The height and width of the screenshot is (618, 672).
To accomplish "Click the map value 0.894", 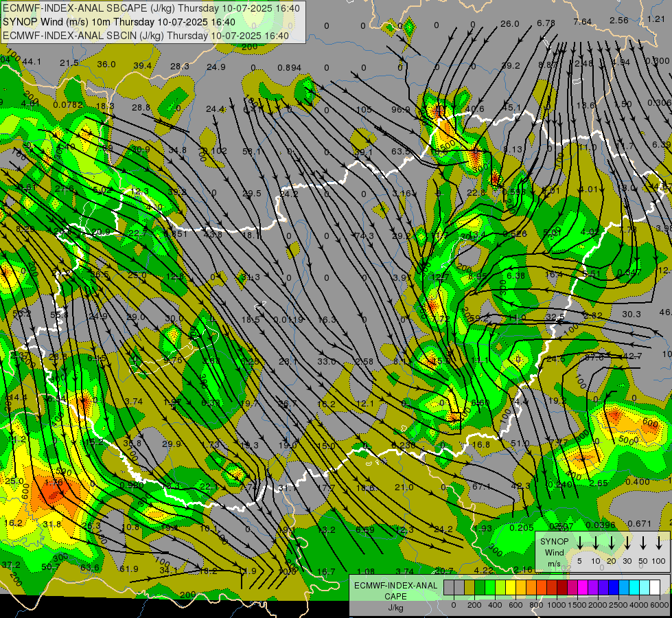I will [289, 68].
